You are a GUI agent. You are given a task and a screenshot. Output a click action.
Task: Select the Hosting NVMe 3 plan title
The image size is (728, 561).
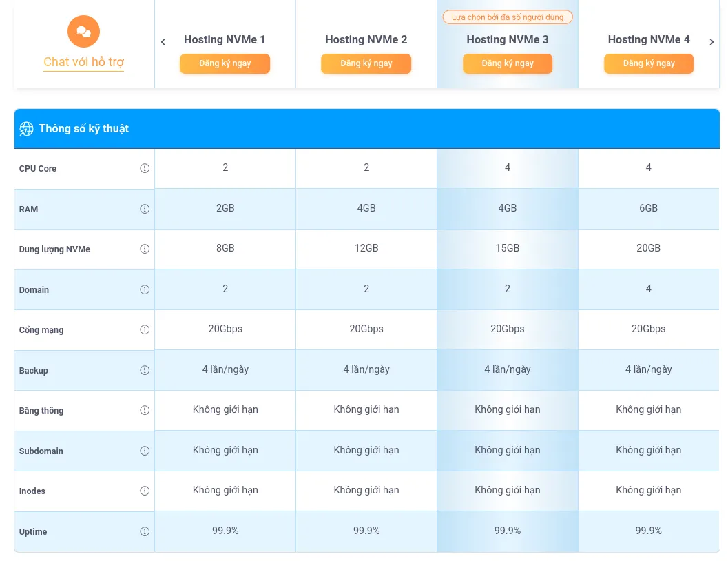508,40
